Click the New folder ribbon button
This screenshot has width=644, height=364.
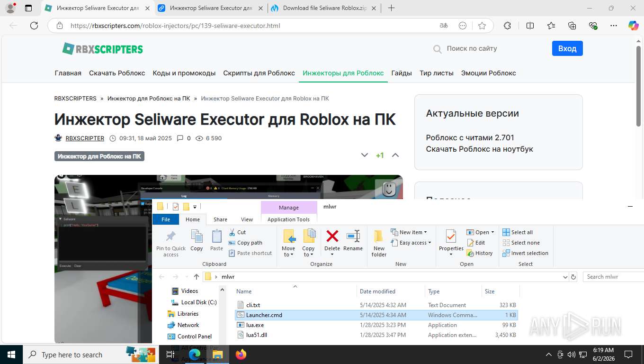(x=379, y=244)
